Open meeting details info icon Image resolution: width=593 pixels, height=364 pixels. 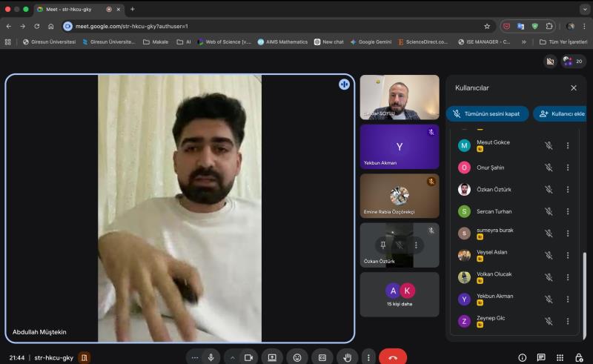tap(523, 357)
